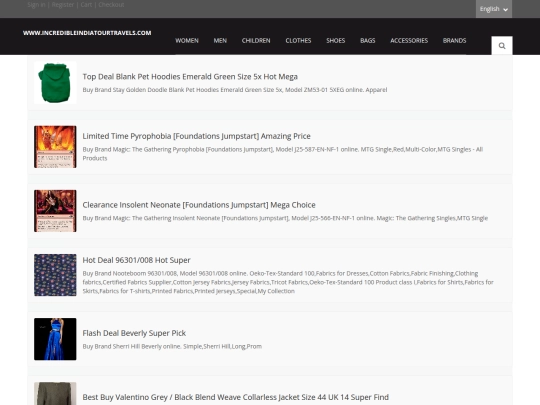Open the Cart link
The width and height of the screenshot is (540, 405).
86,5
